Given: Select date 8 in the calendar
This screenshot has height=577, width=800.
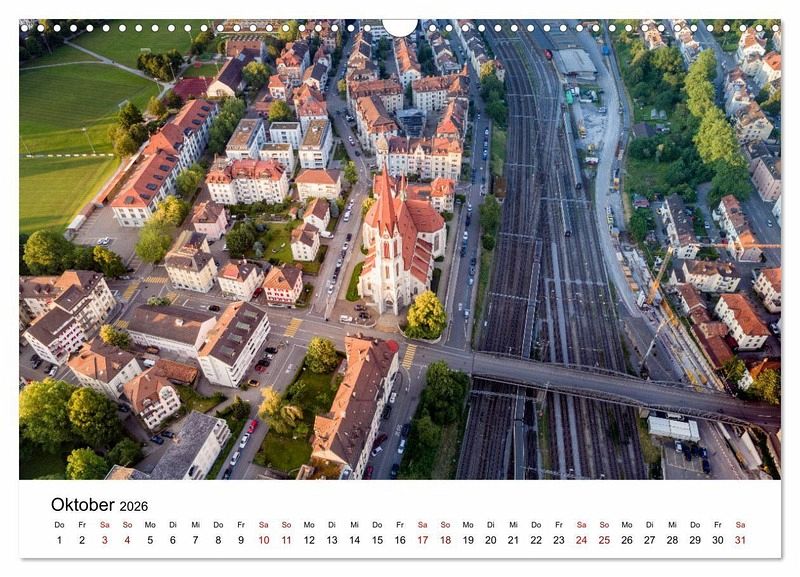Looking at the screenshot, I should 218,540.
